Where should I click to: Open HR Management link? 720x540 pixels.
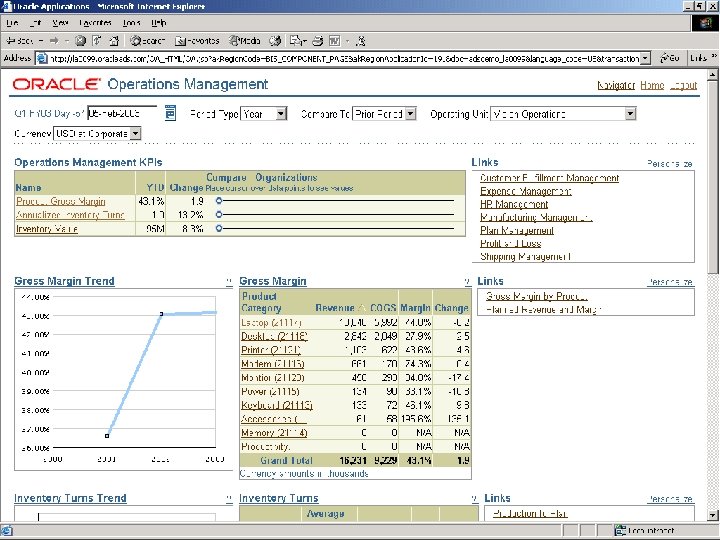click(x=514, y=204)
